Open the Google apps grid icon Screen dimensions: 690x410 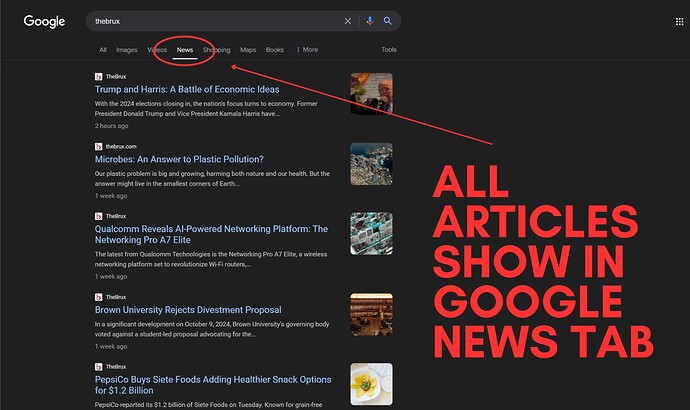point(679,22)
